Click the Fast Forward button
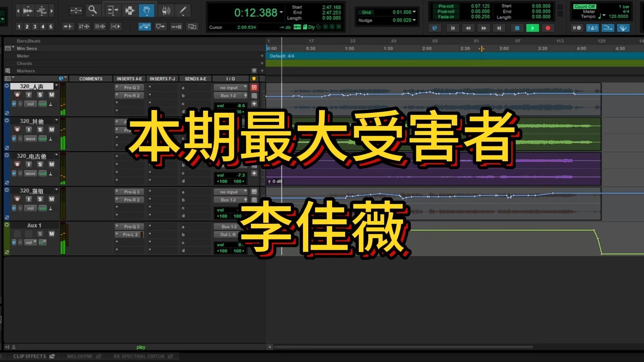Screen dimensions: 644x362 (x=484, y=28)
